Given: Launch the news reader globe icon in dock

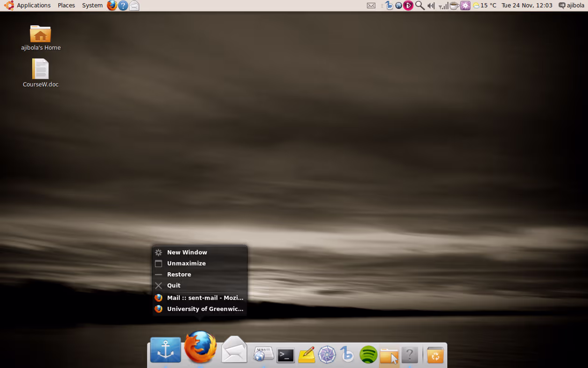Looking at the screenshot, I should [x=263, y=354].
